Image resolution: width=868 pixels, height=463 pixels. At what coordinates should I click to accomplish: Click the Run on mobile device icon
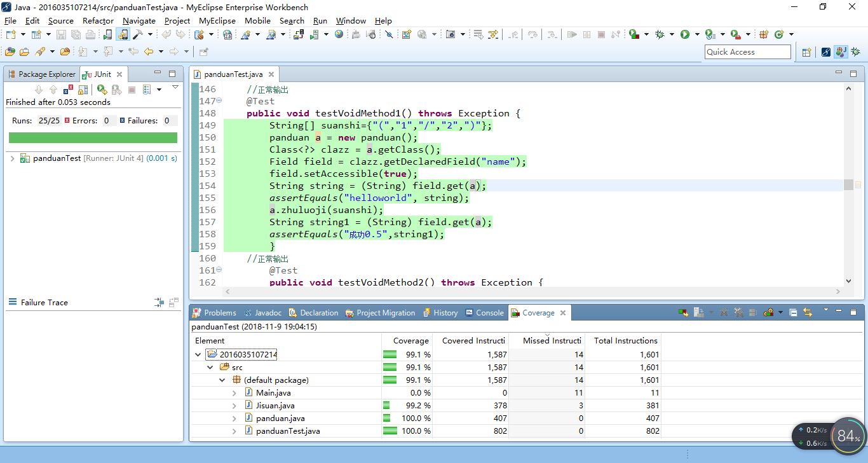pos(108,34)
